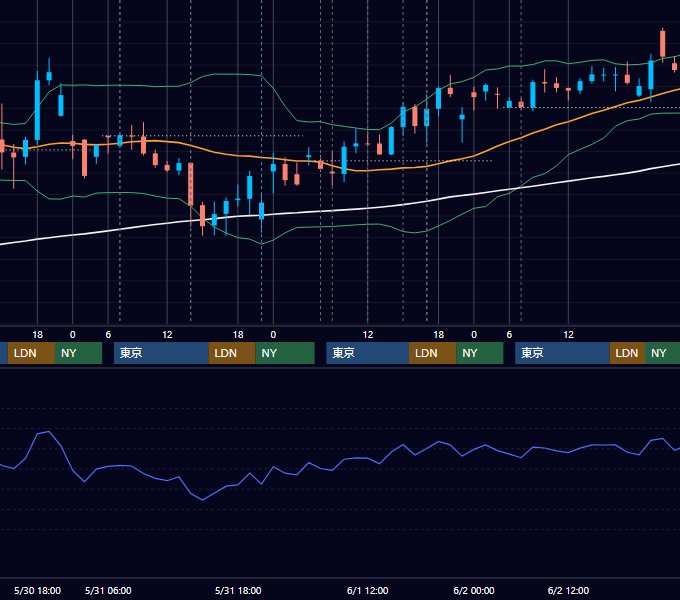
Task: Click the 6/1 東京 session block
Action: tap(368, 353)
